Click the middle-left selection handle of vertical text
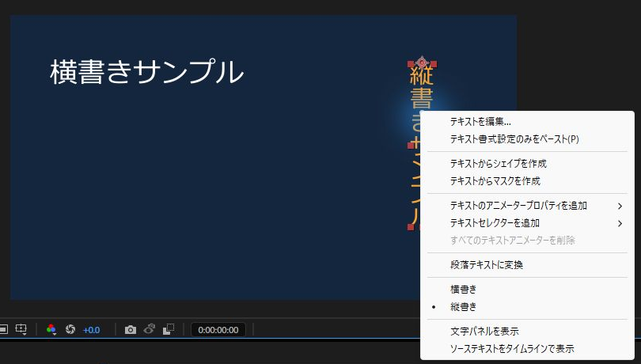 click(x=411, y=145)
